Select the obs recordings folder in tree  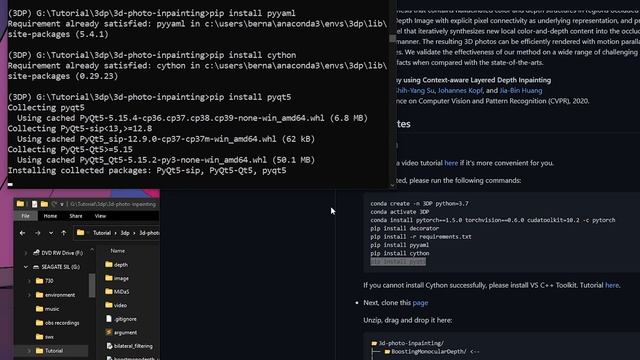(x=62, y=323)
